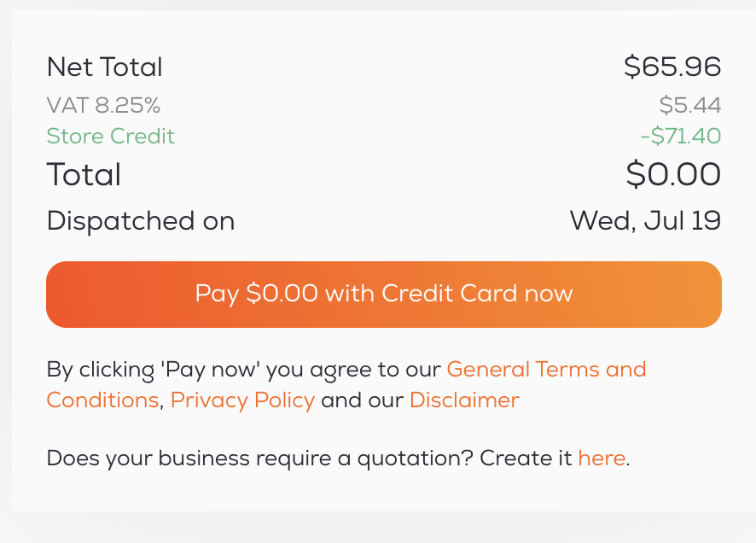Open the Privacy Policy link
This screenshot has height=543, width=756.
241,400
